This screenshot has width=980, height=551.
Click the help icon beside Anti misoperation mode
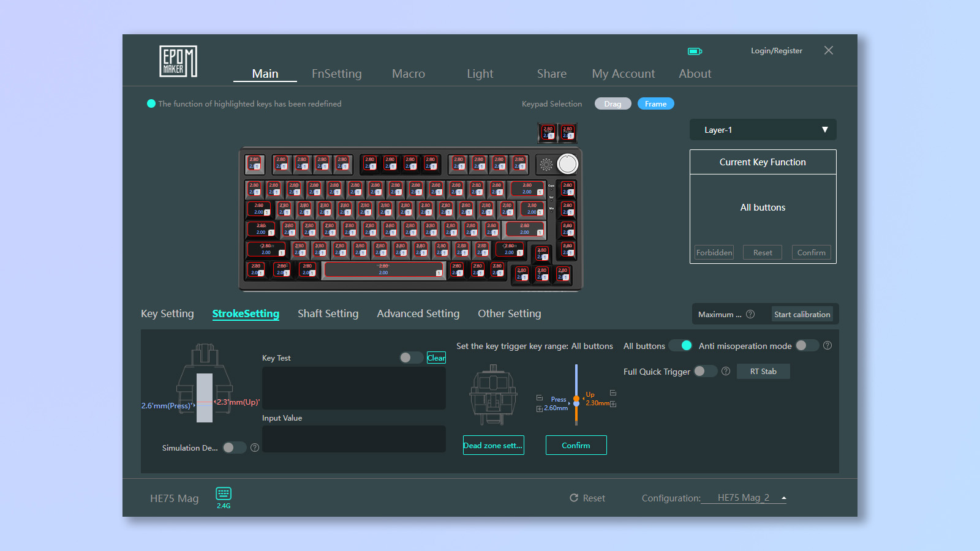point(827,345)
